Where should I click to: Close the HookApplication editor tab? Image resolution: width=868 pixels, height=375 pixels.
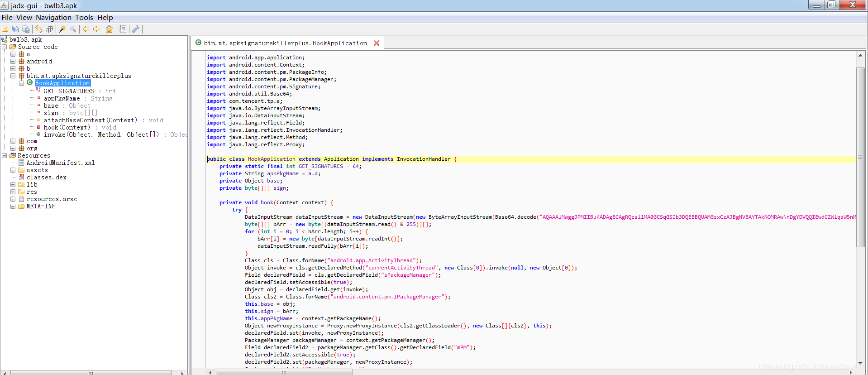click(x=377, y=43)
